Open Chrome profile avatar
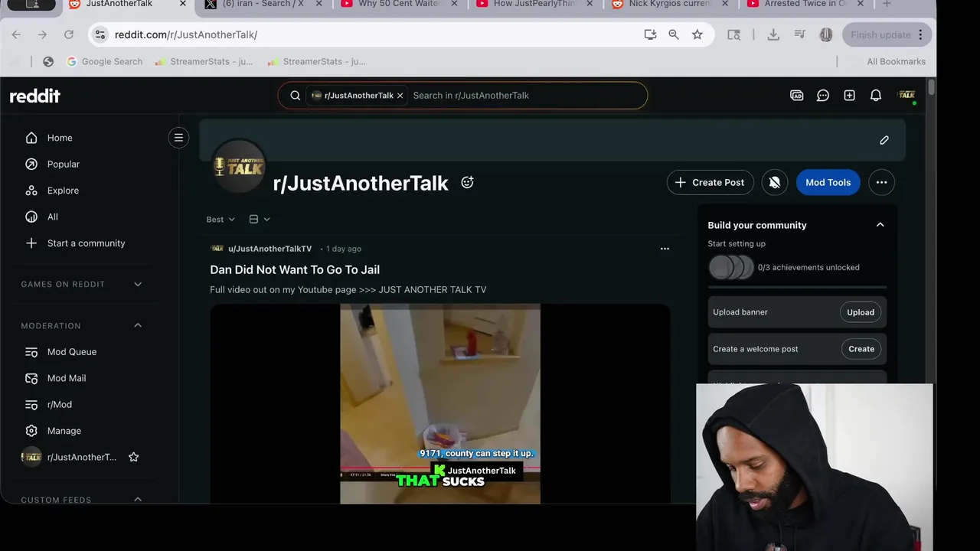980x551 pixels. point(825,34)
